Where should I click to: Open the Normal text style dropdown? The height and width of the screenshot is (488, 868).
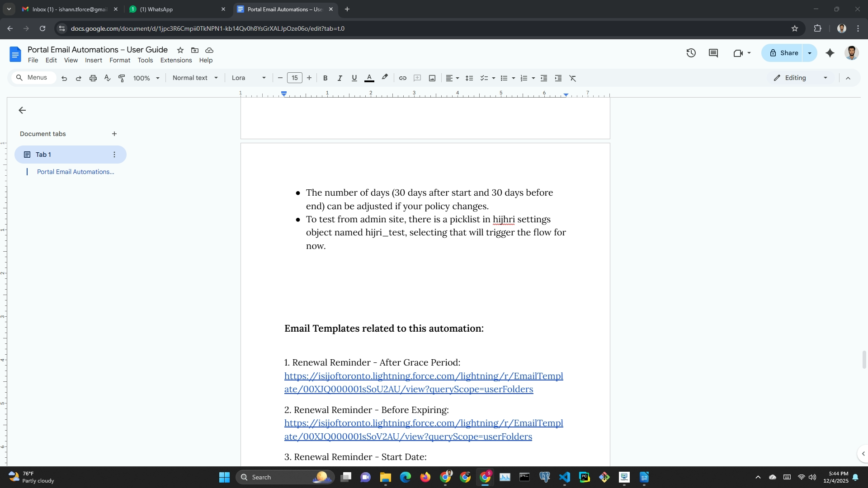pyautogui.click(x=195, y=78)
